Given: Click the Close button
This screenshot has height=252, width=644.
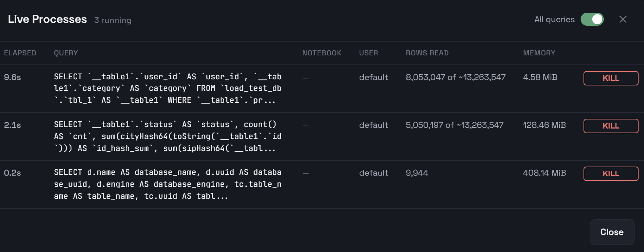Looking at the screenshot, I should click(x=612, y=232).
